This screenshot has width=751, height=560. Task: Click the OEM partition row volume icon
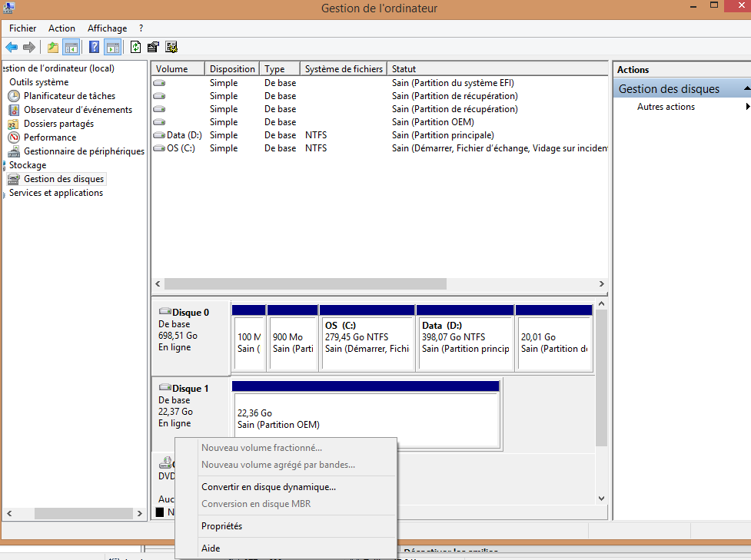click(159, 122)
